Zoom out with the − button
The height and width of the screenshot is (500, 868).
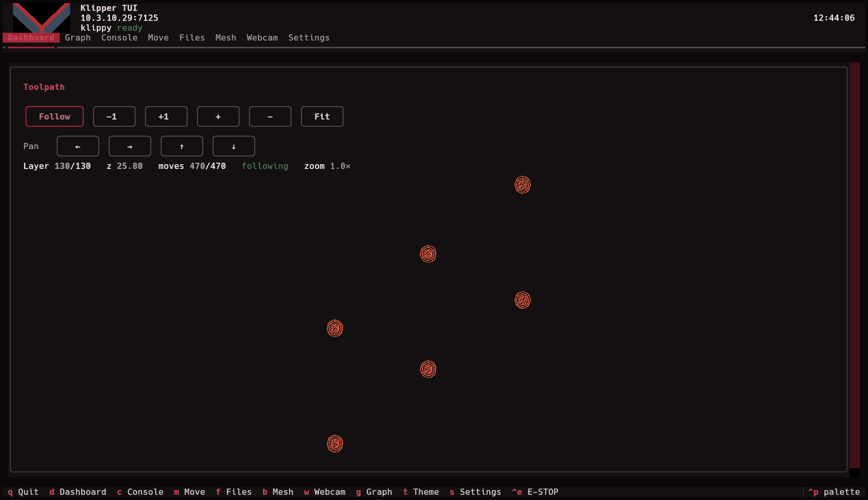[x=270, y=116]
